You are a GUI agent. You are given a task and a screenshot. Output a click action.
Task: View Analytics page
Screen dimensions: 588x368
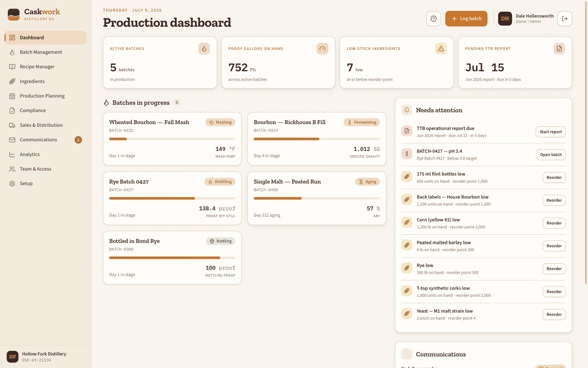[x=45, y=154]
